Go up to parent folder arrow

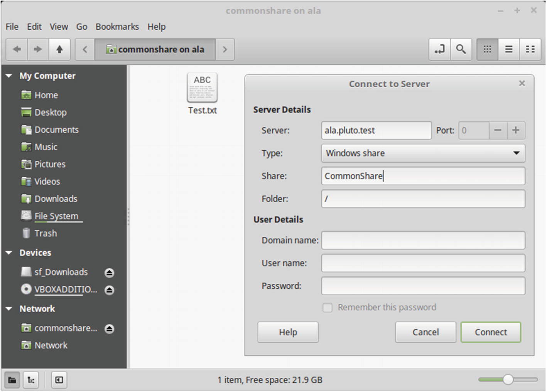point(59,49)
